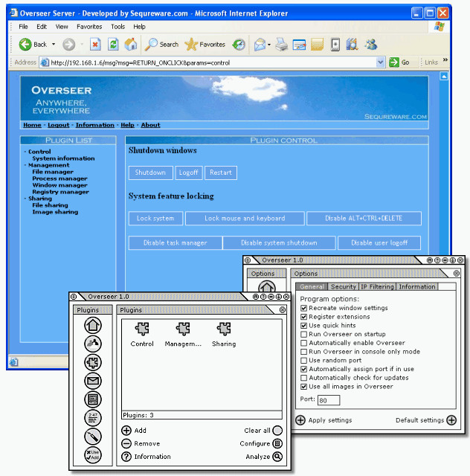
Task: Go to the browser Home page icon
Action: point(131,45)
